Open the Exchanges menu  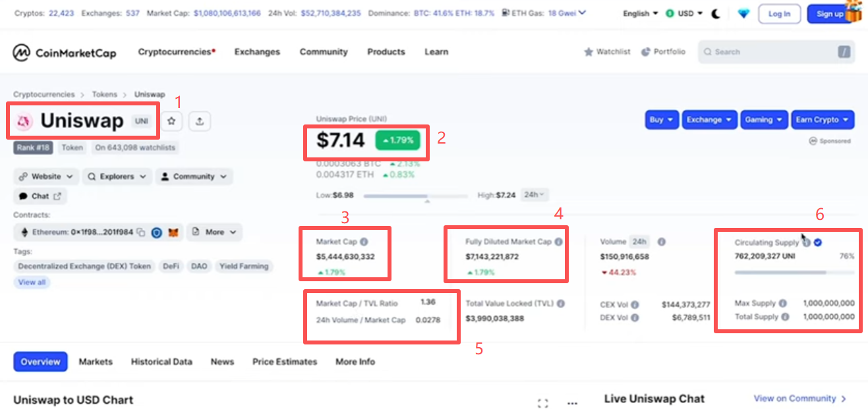pos(257,52)
